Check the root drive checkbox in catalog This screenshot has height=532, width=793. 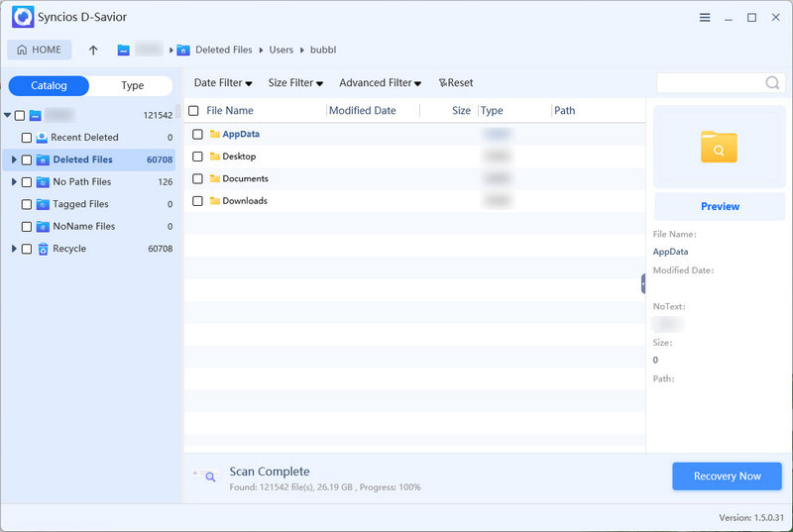[20, 115]
